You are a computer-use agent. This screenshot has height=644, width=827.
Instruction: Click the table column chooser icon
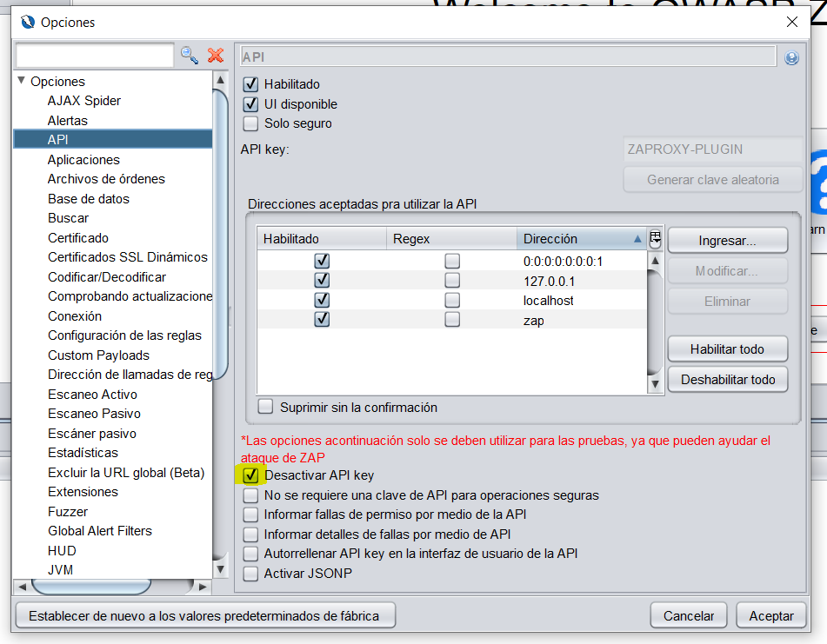point(655,238)
